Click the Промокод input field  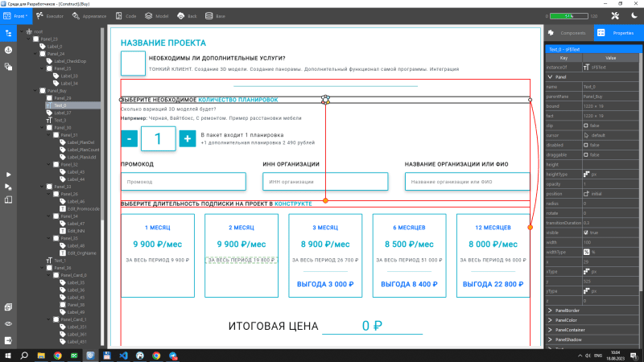(183, 182)
